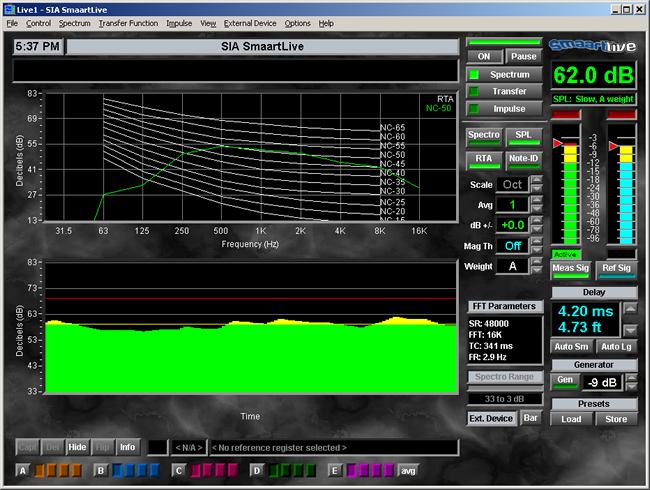Click the third purple register slot in bank E
Screen dimensions: 650x490
(x=376, y=471)
